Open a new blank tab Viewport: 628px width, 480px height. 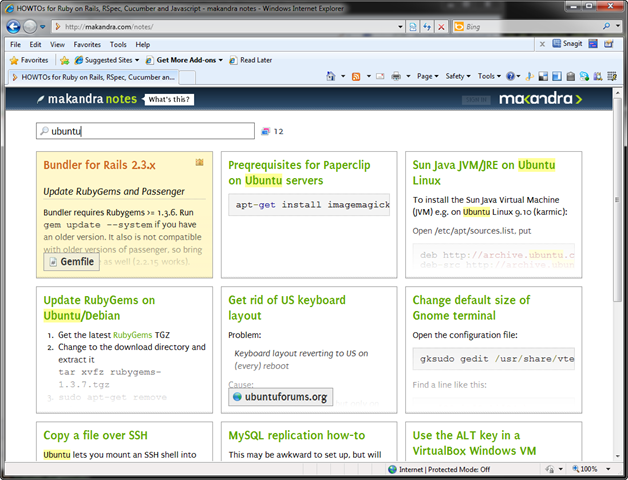point(187,77)
